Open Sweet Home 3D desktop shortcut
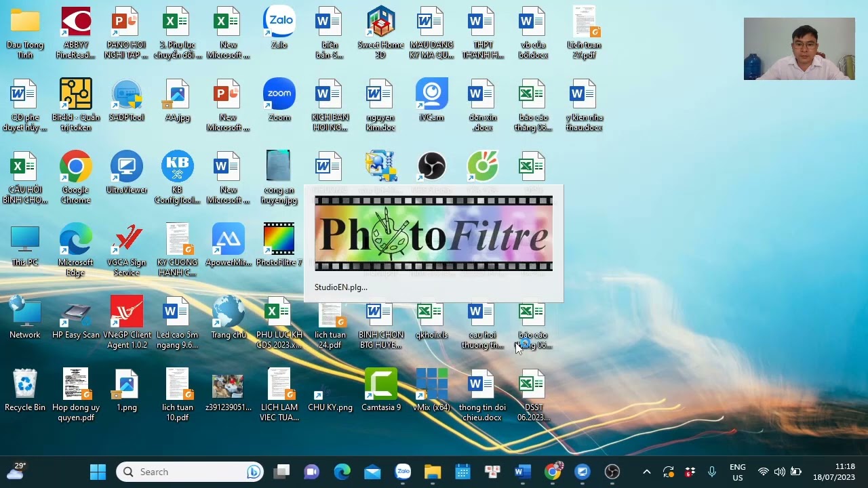The image size is (868, 488). (380, 33)
